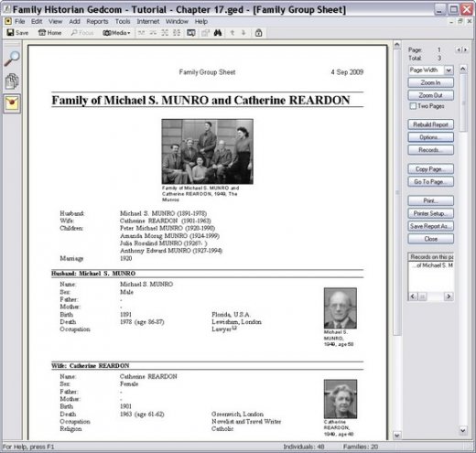The width and height of the screenshot is (476, 453).
Task: Click the second tree toolbar icon after Media
Action: (x=153, y=33)
